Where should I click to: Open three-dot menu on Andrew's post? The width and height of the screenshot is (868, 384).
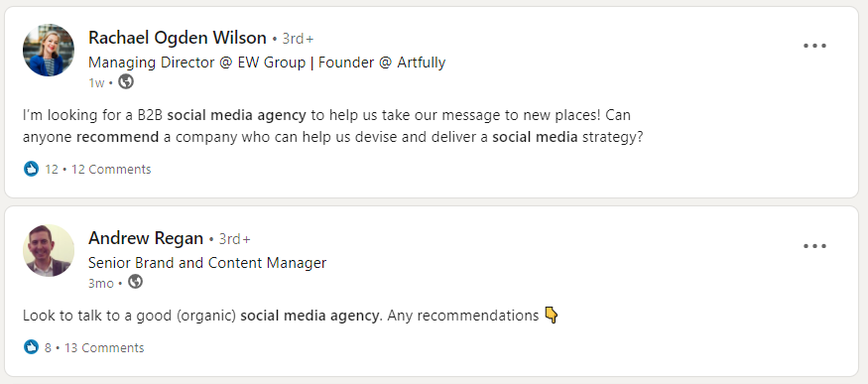point(814,246)
